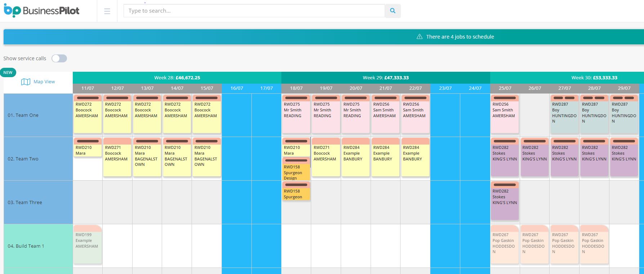Open RWD287 Boy job on 27/07
Screen dimensions: 644x274
(x=564, y=114)
